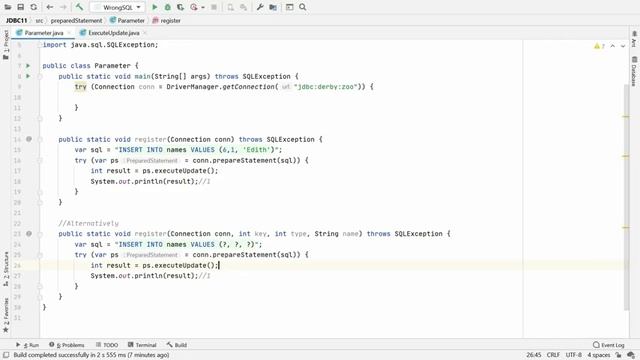
Task: Open the Favorites tool window
Action: coord(6,315)
